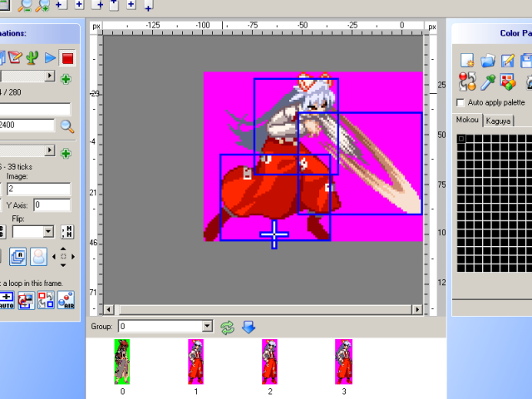This screenshot has height=399, width=532.
Task: Click the blue play animation button
Action: (50, 57)
